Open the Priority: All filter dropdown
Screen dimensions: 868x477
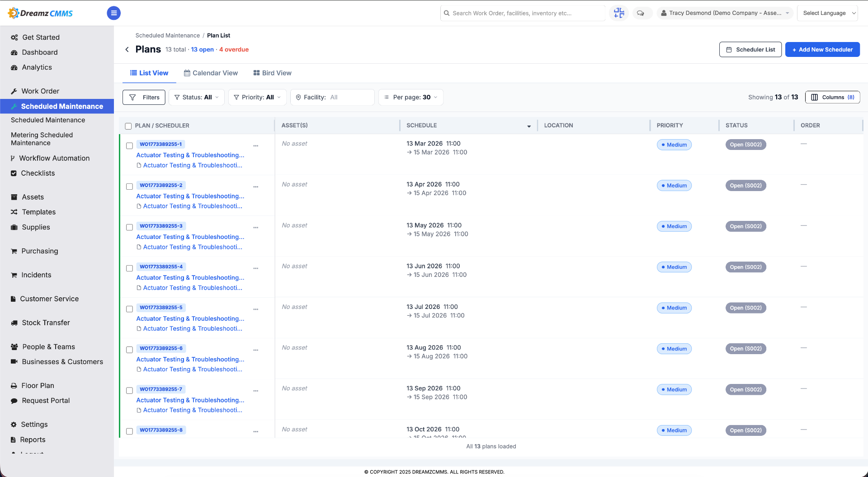click(x=257, y=97)
